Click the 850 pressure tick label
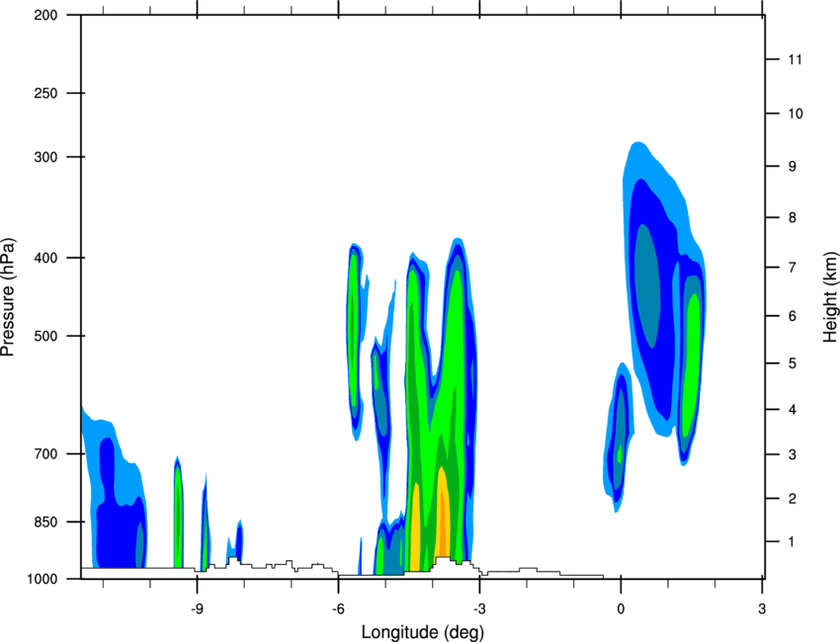This screenshot has height=642, width=840. pyautogui.click(x=45, y=522)
